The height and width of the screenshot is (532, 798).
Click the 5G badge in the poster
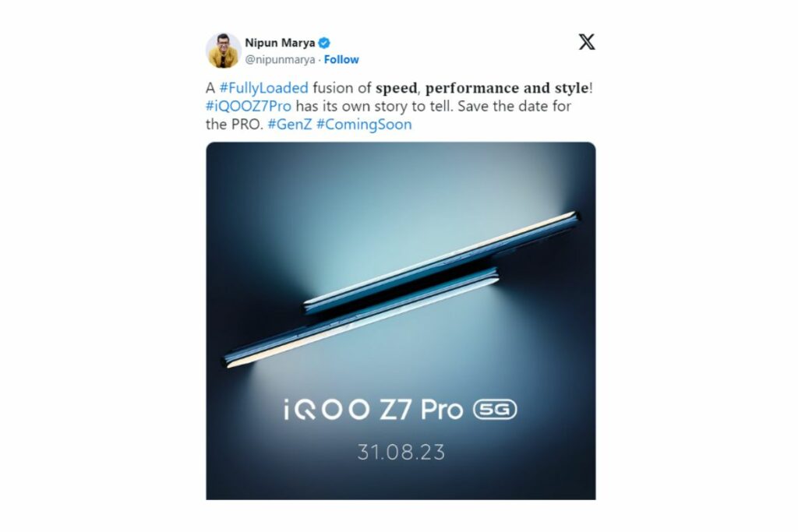click(x=495, y=410)
